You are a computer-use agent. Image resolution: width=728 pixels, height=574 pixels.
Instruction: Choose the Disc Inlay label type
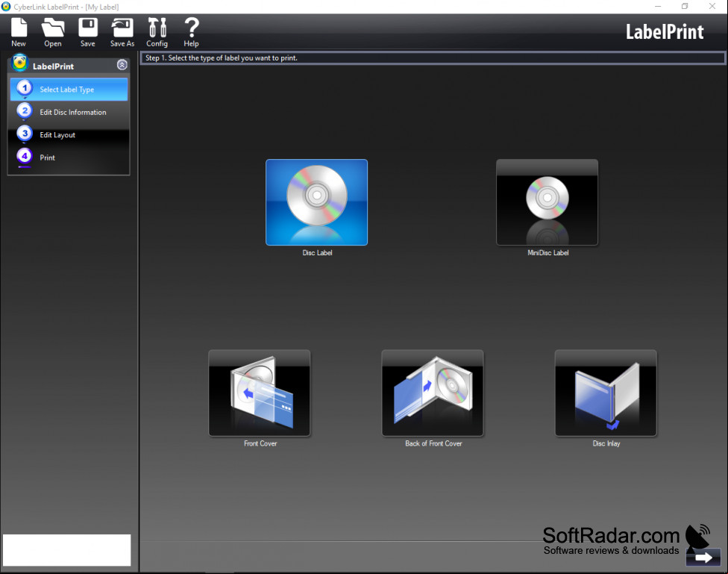click(606, 393)
